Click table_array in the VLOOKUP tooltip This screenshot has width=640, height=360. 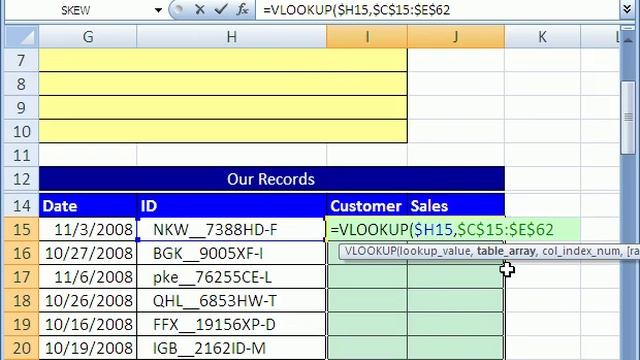(506, 251)
